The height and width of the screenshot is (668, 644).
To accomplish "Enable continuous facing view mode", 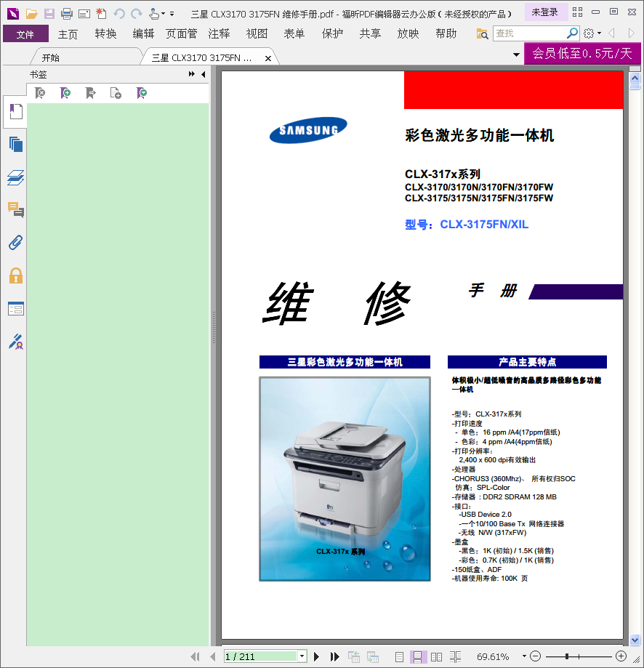I will click(x=455, y=657).
